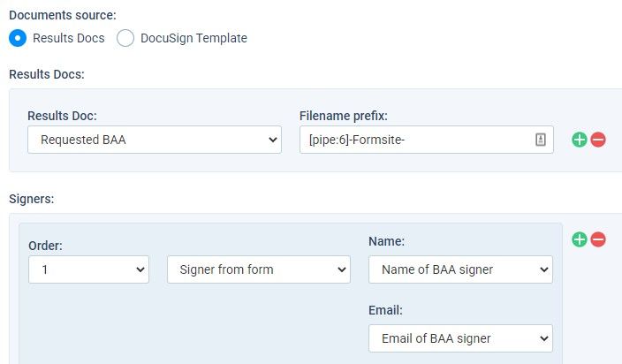Click inside the Filename prefix text field
This screenshot has width=622, height=364.
[416, 140]
